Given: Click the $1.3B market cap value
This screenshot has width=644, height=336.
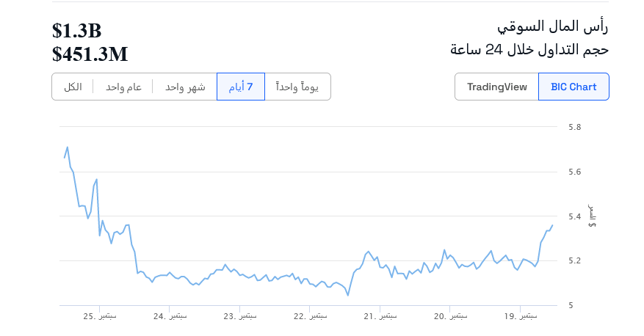Looking at the screenshot, I should pyautogui.click(x=76, y=31).
